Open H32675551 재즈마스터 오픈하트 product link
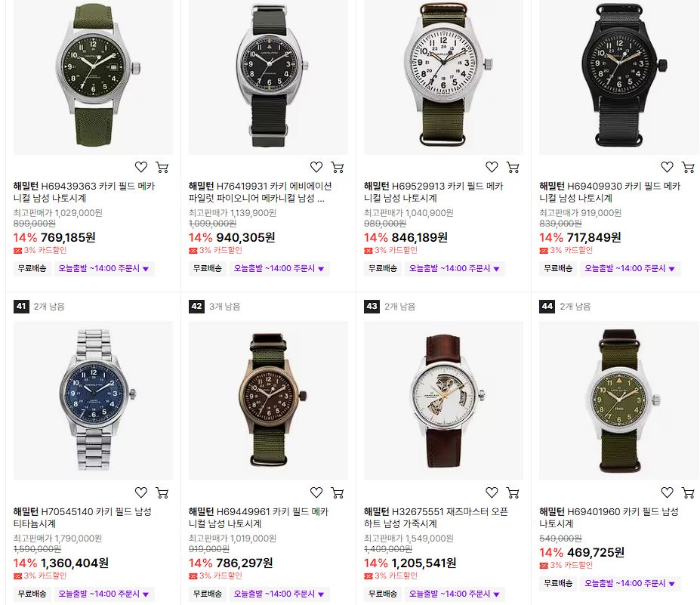The height and width of the screenshot is (605, 700). (x=436, y=517)
